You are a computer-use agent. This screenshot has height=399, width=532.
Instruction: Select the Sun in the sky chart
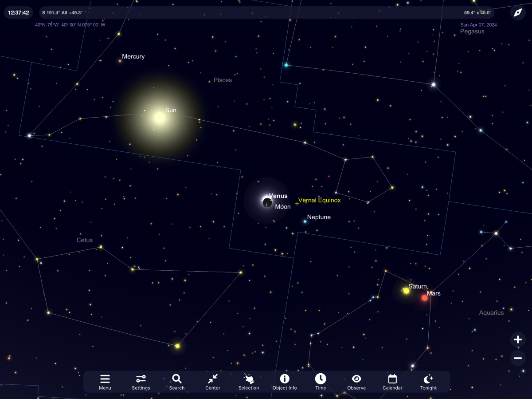pos(159,118)
